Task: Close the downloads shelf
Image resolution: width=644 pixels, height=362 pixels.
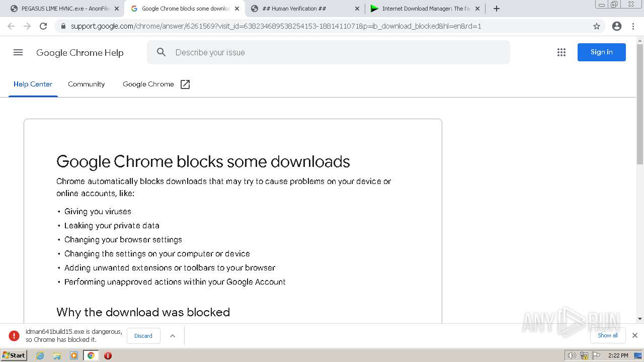Action: point(635,335)
